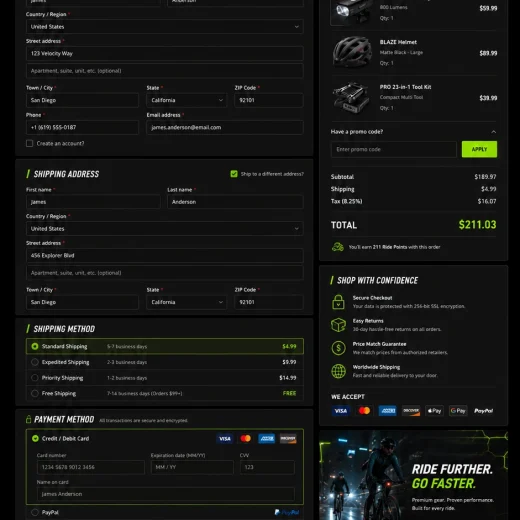Select Standard Shipping option
Viewport: 520px width, 520px height.
click(x=165, y=346)
